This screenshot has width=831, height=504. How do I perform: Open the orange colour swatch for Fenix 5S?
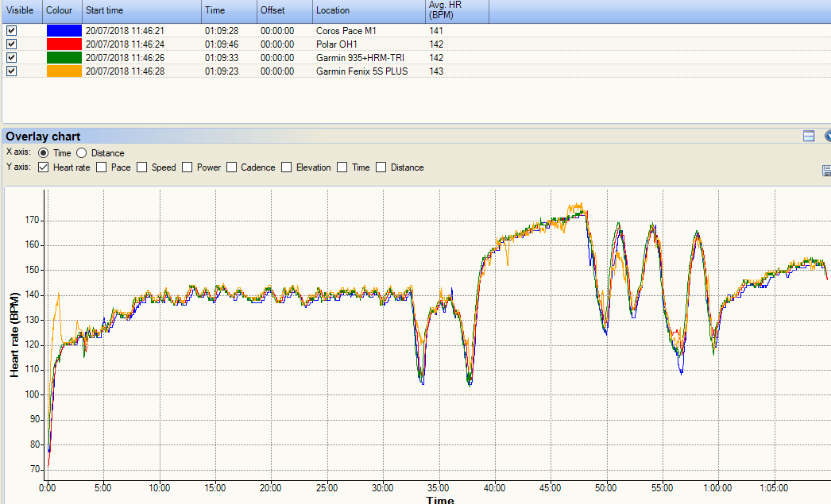click(64, 71)
